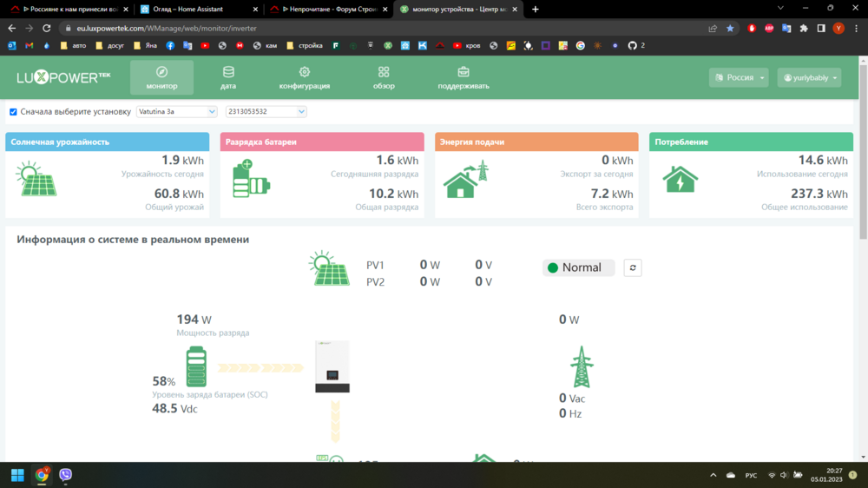
Task: Reload the page with browser refresh
Action: tap(47, 29)
